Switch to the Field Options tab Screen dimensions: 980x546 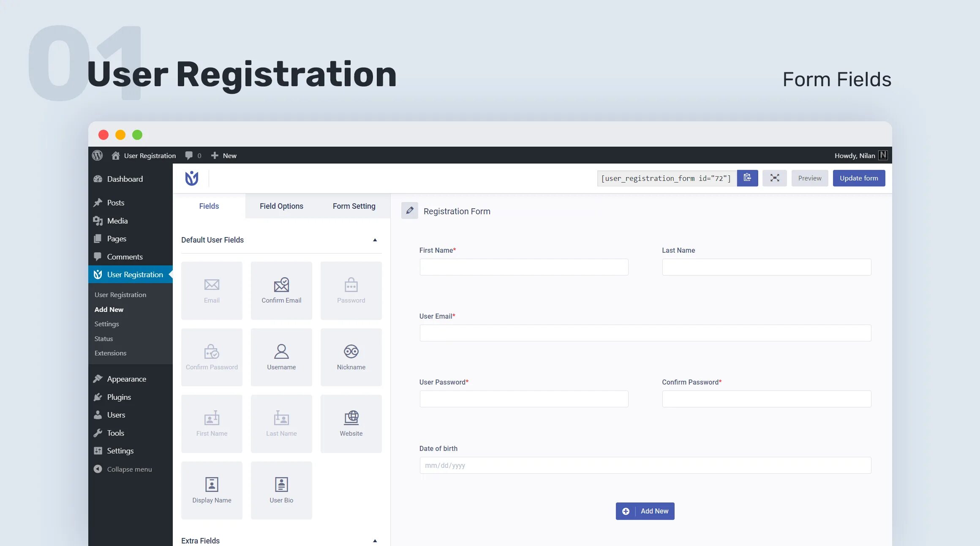tap(281, 206)
